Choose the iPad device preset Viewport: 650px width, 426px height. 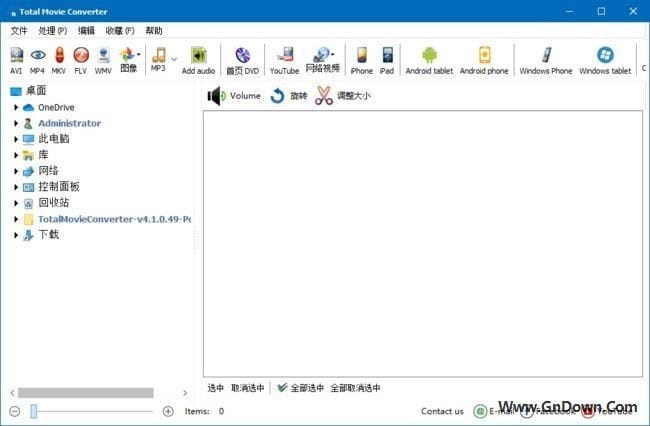tap(387, 61)
